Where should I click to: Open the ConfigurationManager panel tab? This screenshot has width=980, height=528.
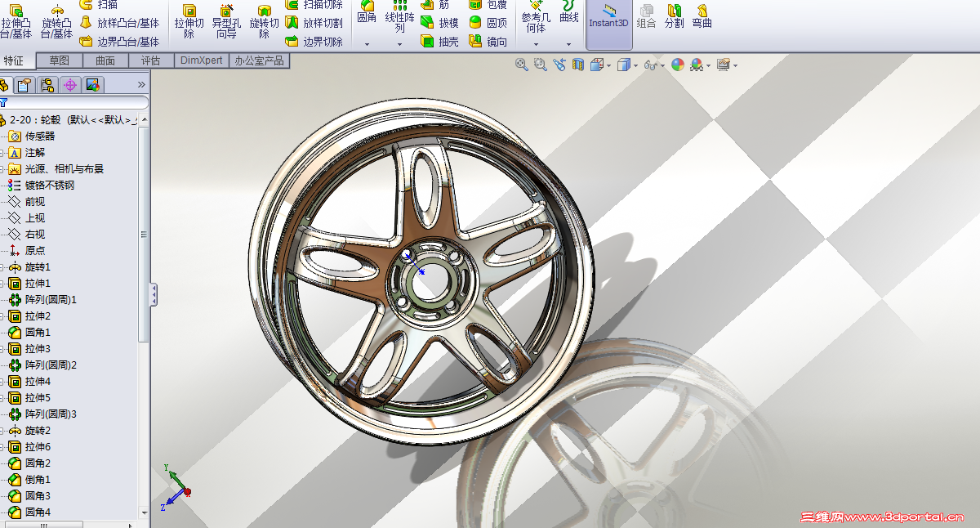coord(47,84)
